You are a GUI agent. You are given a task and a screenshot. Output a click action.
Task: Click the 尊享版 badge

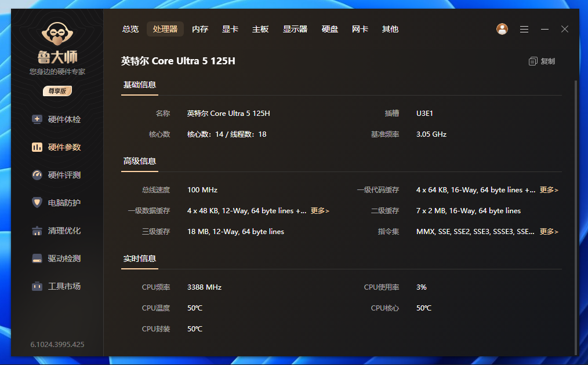click(x=57, y=91)
